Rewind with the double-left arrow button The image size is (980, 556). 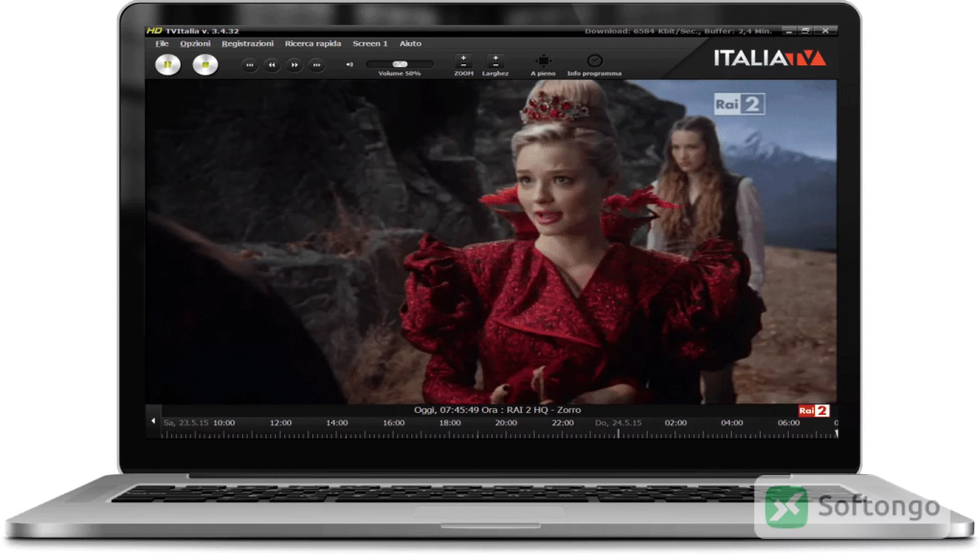(272, 65)
